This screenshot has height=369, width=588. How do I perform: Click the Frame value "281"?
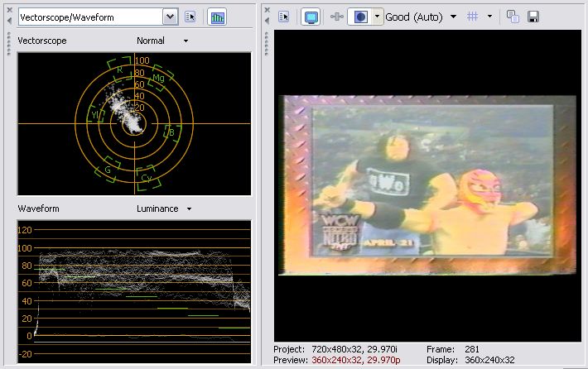[472, 349]
